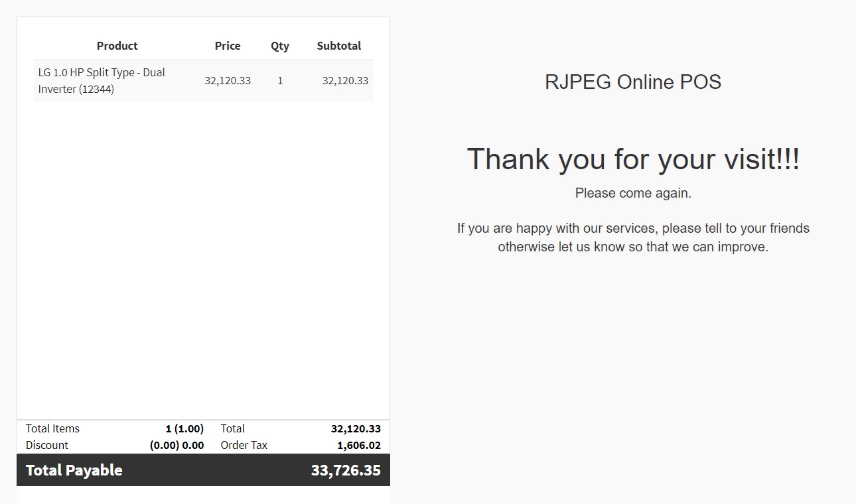This screenshot has height=504, width=856.
Task: Select the 1,606.02 order tax amount
Action: pos(358,446)
